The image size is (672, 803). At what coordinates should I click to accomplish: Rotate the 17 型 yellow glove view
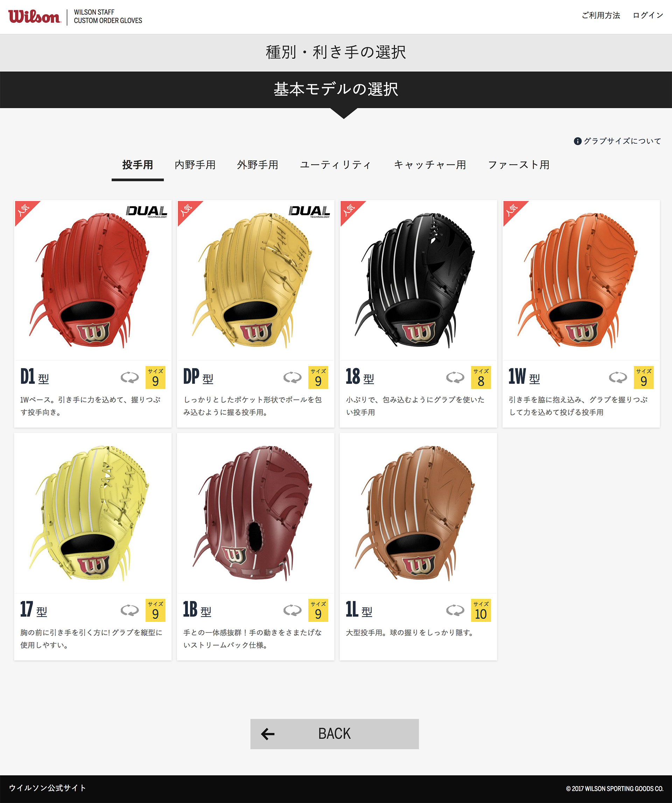coord(129,610)
